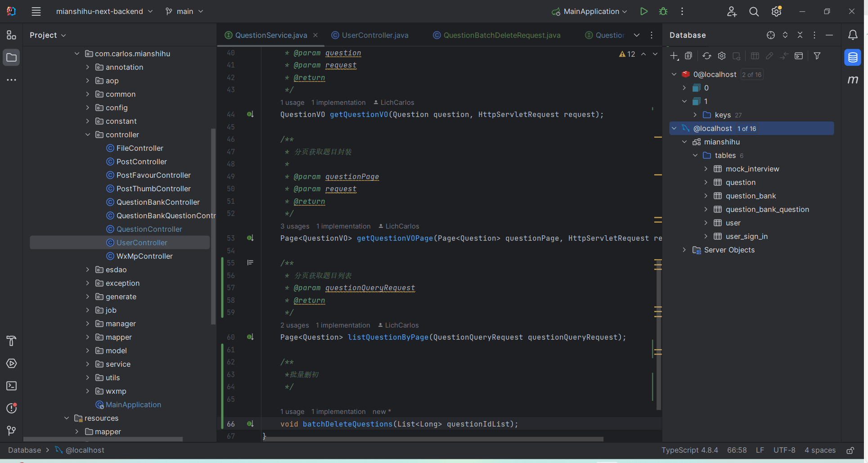Click the Refresh icon in Database toolbar
The height and width of the screenshot is (463, 868).
click(706, 56)
